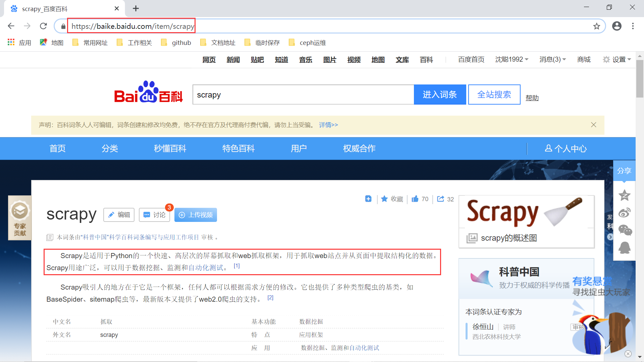Viewport: 644px width, 362px height.
Task: Like the entry with thumbs-up showing 70
Action: (x=415, y=199)
